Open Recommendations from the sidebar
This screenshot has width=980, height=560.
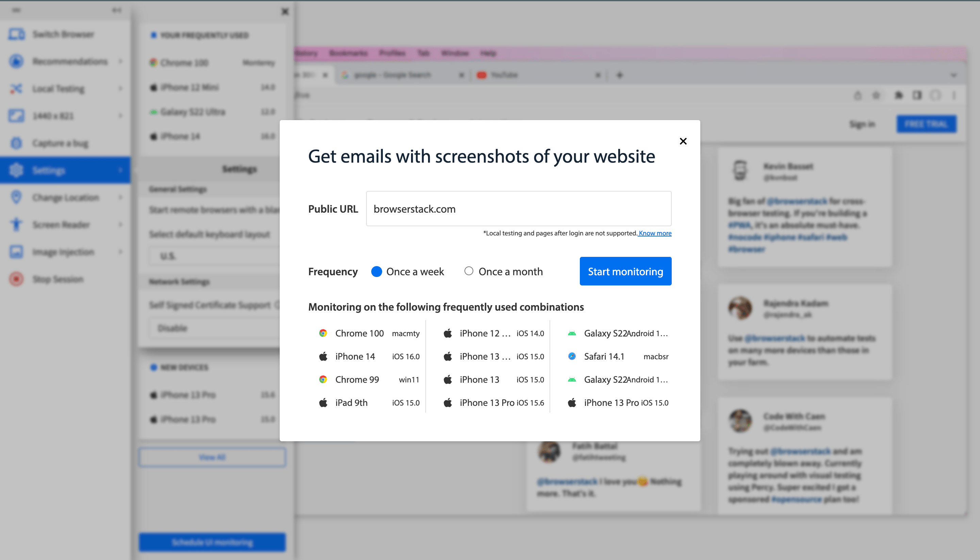coord(70,61)
